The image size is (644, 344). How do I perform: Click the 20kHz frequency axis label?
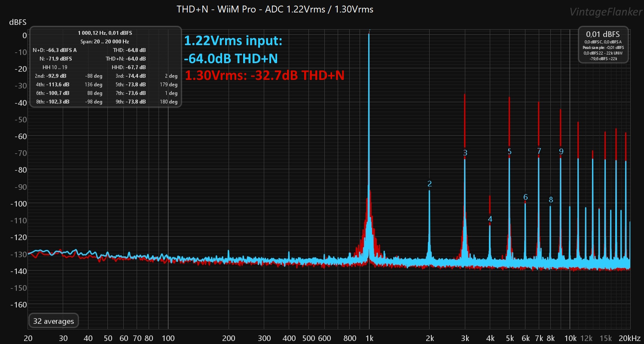point(630,338)
